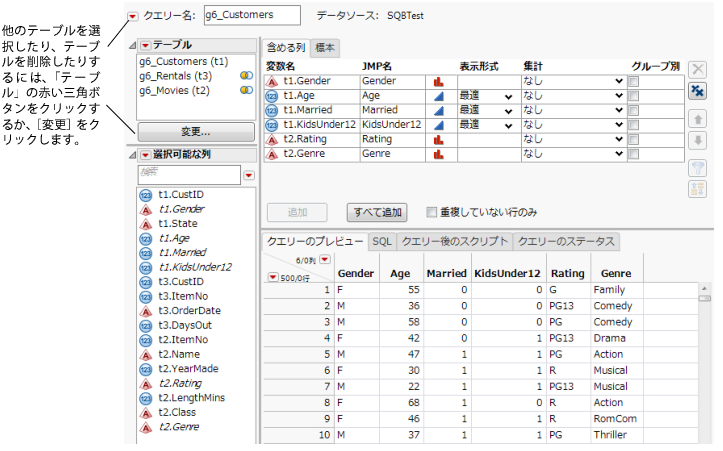The height and width of the screenshot is (451, 723).
Task: Select t3.ItemNo in available columns
Action: (x=183, y=297)
